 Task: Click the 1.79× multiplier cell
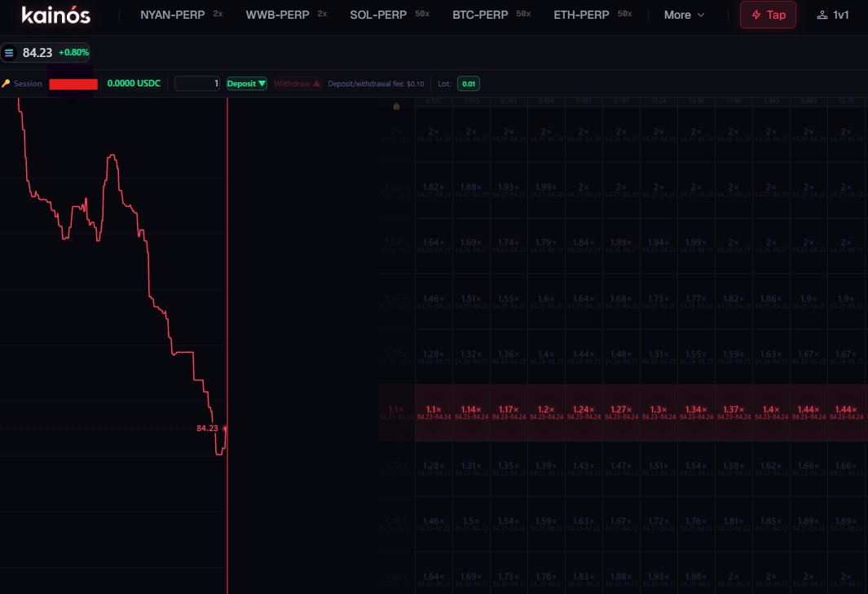pyautogui.click(x=546, y=245)
